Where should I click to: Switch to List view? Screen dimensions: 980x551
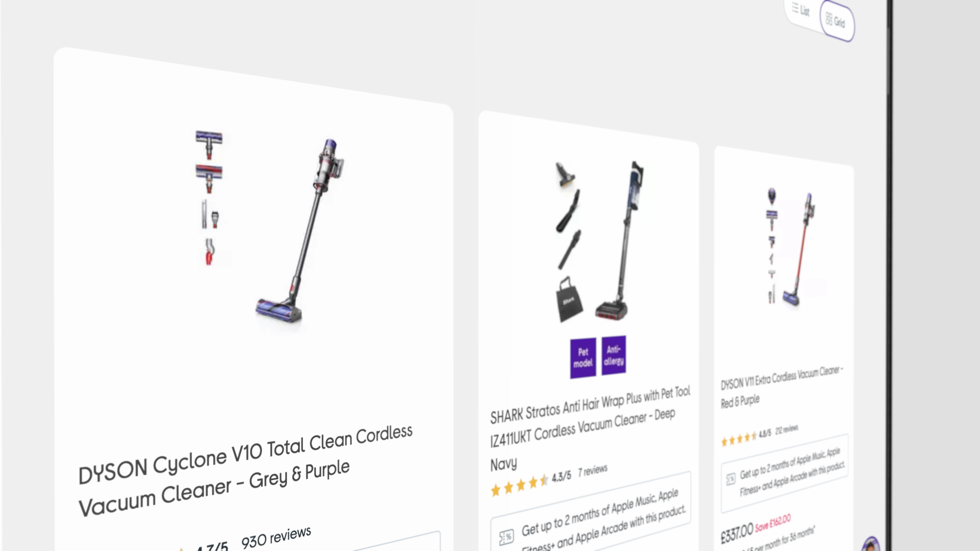tap(801, 10)
